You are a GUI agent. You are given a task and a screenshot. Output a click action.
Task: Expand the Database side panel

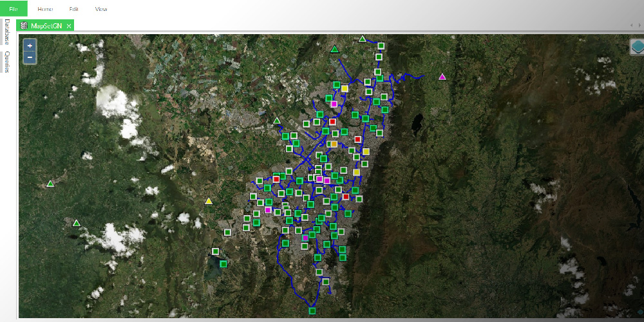coord(7,32)
